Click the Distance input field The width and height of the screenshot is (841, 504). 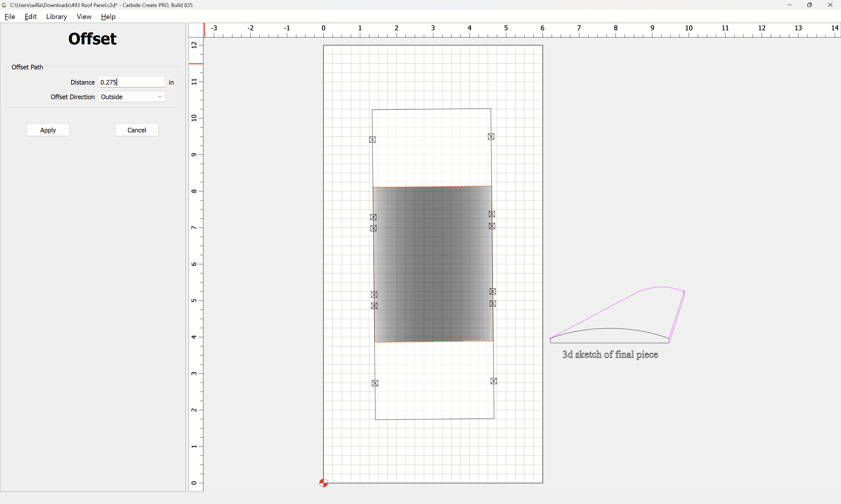132,82
